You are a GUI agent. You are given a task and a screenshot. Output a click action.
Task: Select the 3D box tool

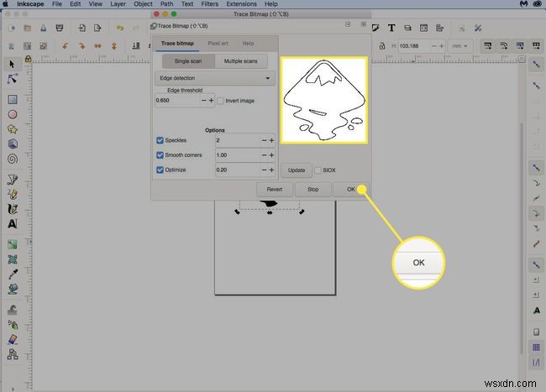[x=13, y=144]
